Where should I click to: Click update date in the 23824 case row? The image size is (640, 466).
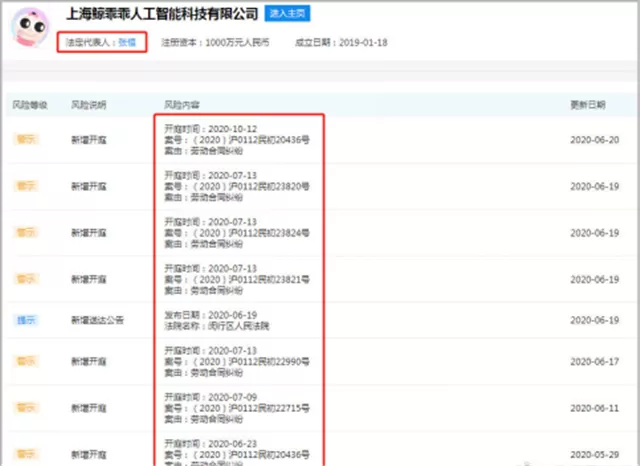595,233
